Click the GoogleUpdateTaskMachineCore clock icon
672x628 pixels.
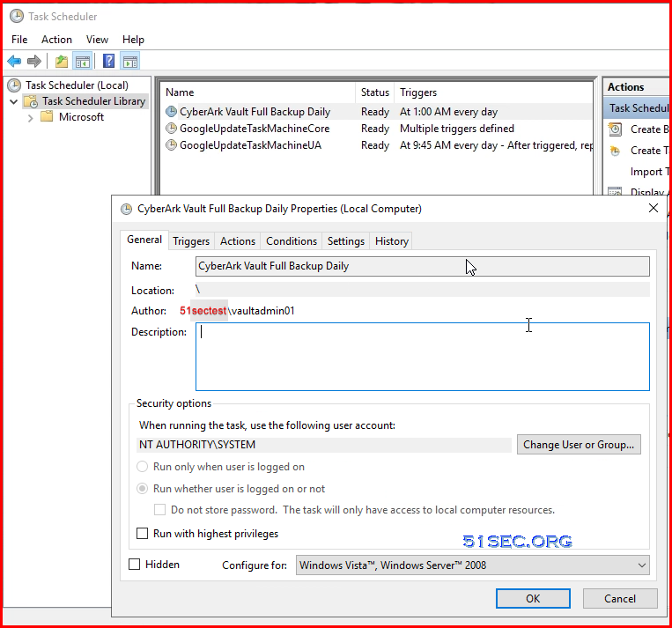click(x=171, y=129)
